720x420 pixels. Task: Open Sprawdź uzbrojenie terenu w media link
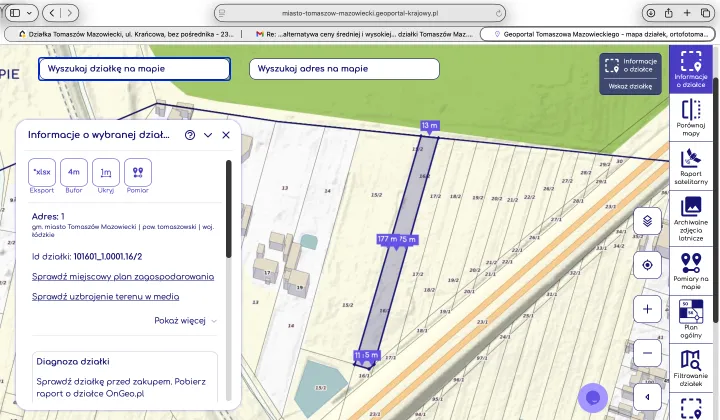pyautogui.click(x=106, y=297)
